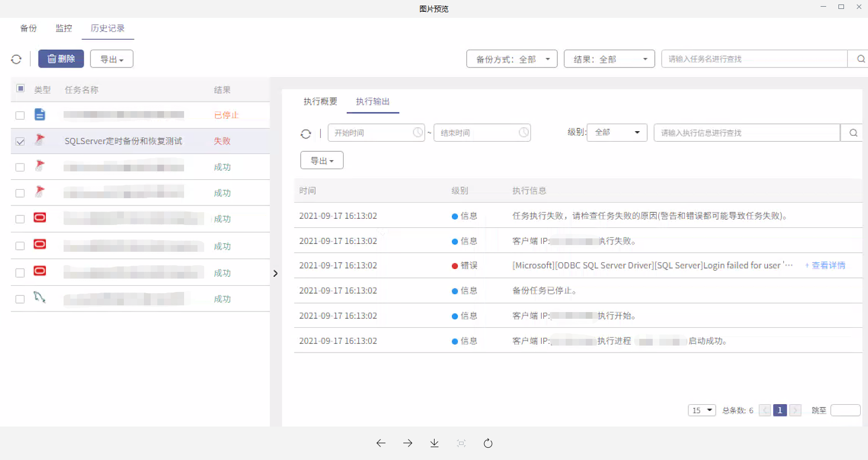The image size is (868, 460).
Task: Click the execution info search field
Action: coord(747,132)
